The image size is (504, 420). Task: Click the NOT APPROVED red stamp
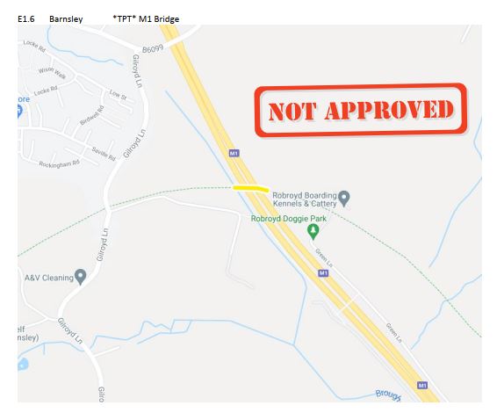(x=361, y=110)
